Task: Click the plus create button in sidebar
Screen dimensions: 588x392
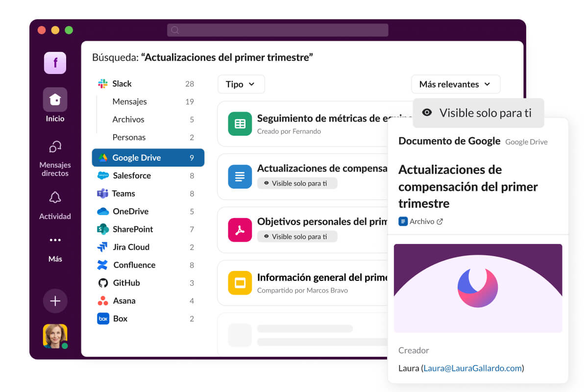Action: click(x=55, y=301)
